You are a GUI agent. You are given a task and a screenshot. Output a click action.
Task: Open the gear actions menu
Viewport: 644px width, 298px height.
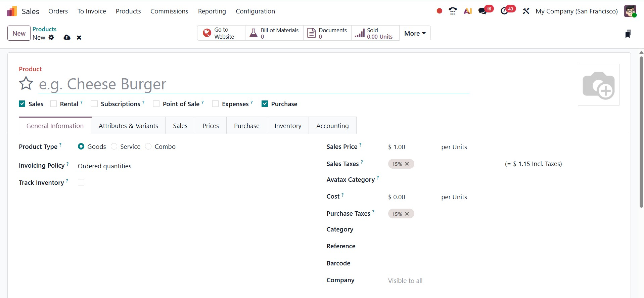[x=51, y=37]
